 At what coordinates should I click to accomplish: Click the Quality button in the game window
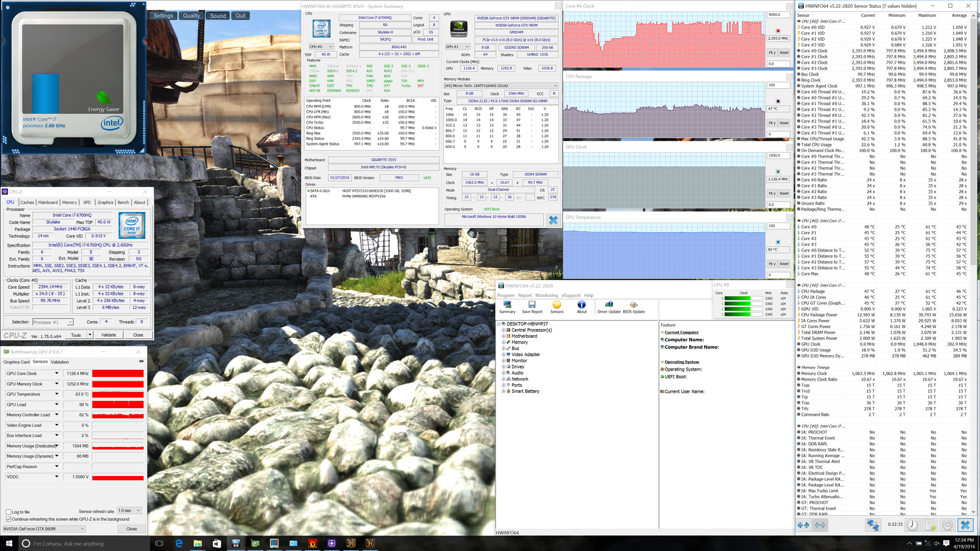point(191,16)
